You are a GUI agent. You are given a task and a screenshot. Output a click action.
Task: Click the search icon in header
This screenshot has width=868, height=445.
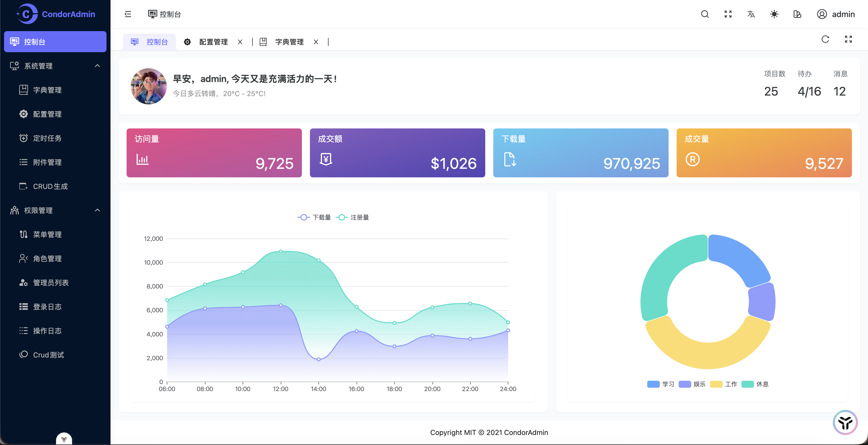704,14
